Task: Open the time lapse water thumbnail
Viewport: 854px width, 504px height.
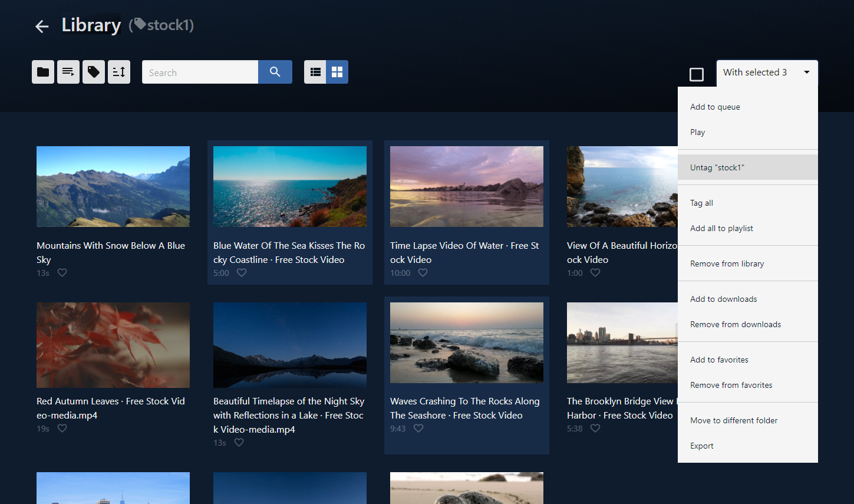Action: pos(467,186)
